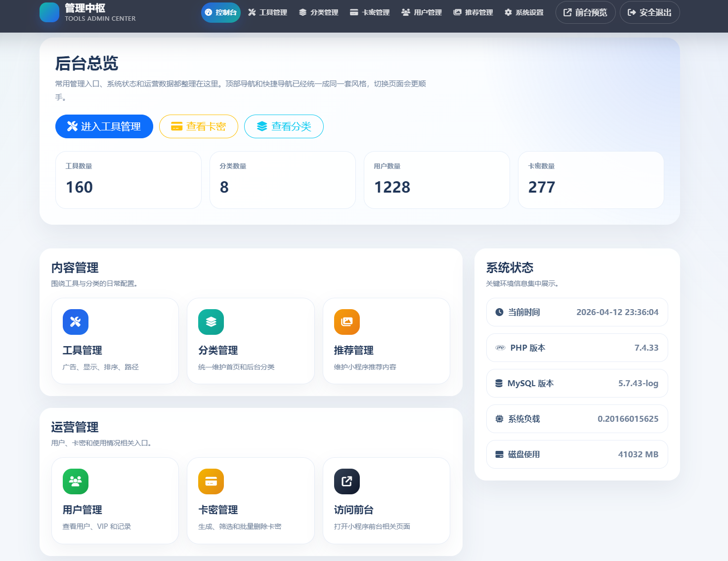Viewport: 728px width, 561px height.
Task: Open 用户管理 via the green users icon
Action: pos(75,481)
